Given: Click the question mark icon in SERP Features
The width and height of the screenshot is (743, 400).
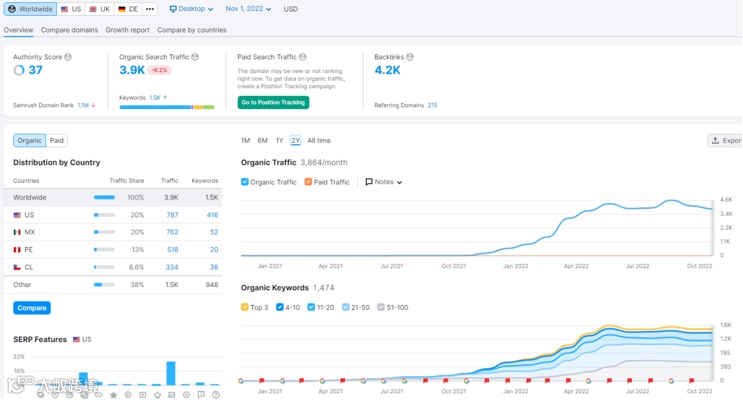Looking at the screenshot, I should 216,395.
